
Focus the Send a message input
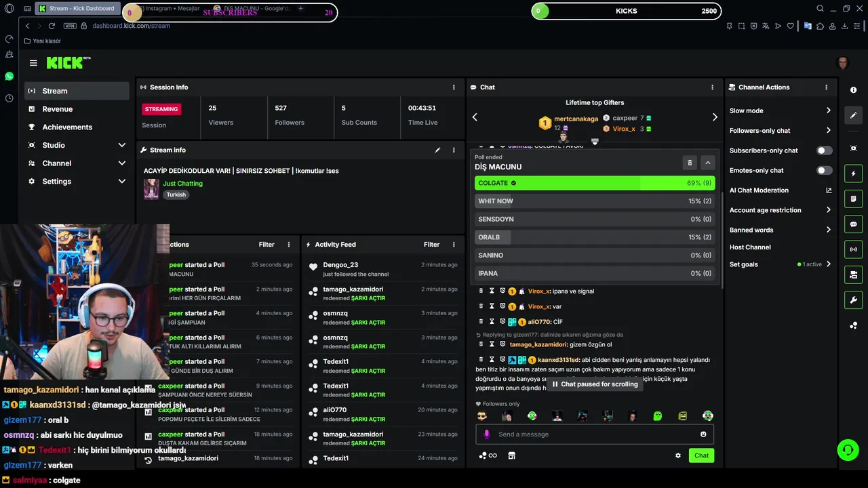click(595, 434)
